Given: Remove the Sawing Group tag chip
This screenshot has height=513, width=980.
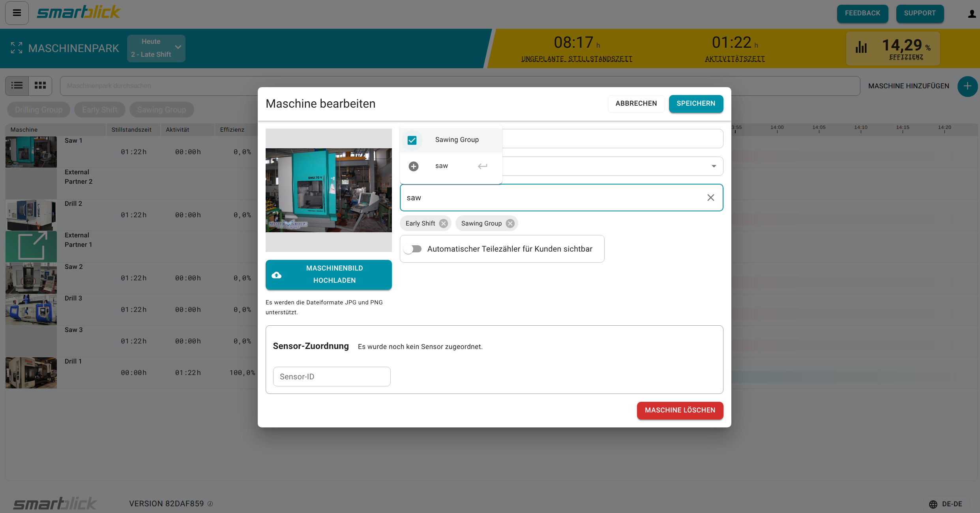Looking at the screenshot, I should coord(510,224).
